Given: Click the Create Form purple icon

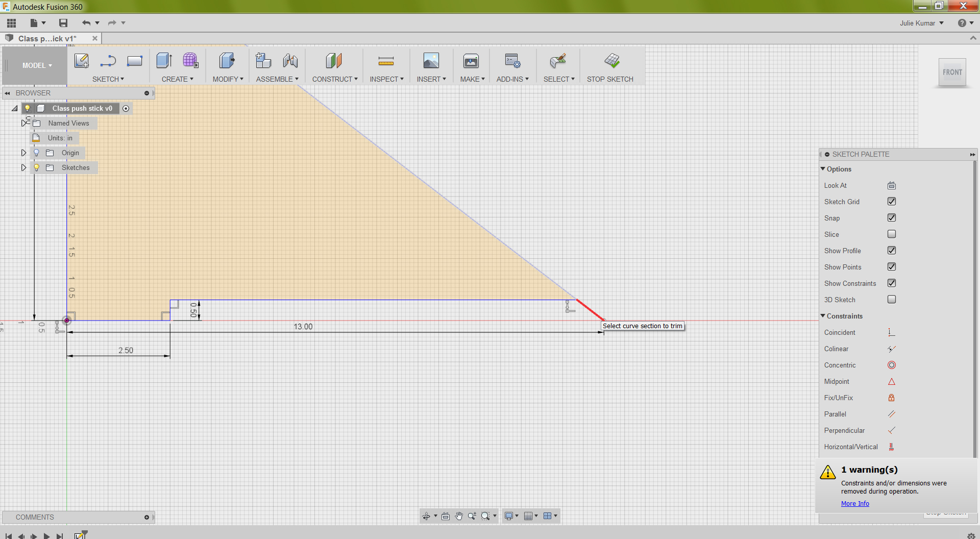Looking at the screenshot, I should point(190,61).
